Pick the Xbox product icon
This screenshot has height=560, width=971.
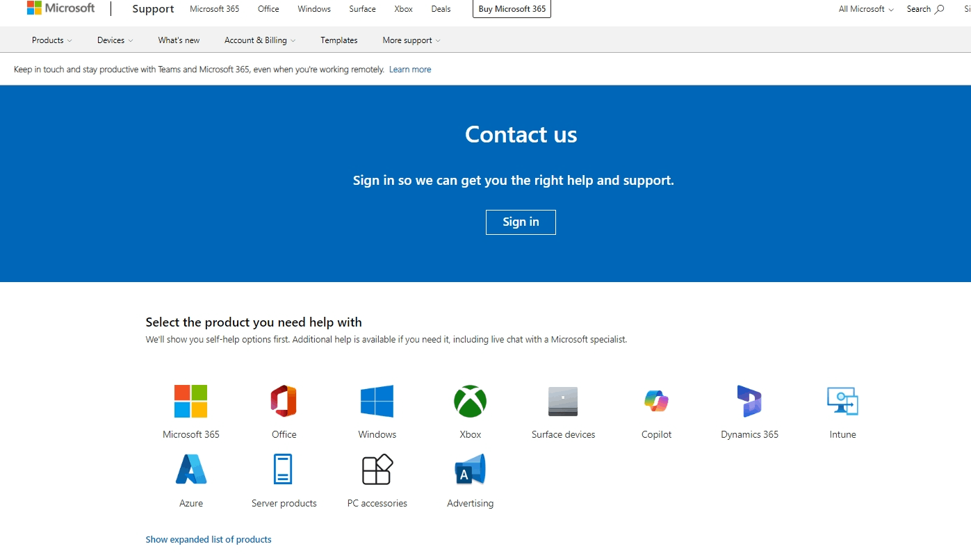coord(471,401)
